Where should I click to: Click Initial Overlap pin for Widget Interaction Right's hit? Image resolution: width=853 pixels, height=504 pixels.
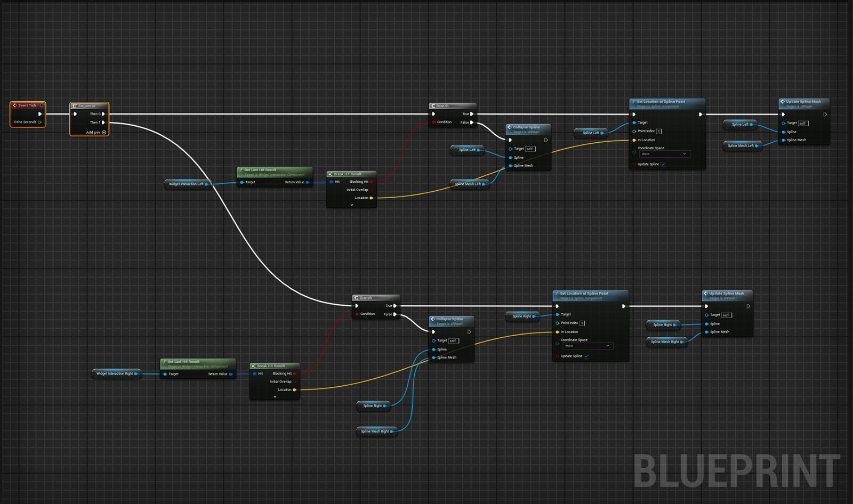(x=295, y=382)
